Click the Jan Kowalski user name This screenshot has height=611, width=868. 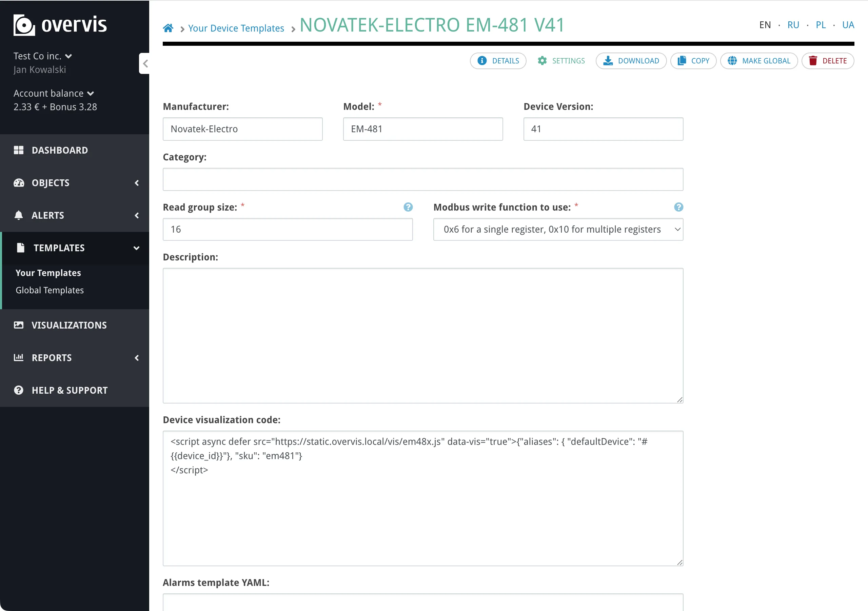point(40,70)
